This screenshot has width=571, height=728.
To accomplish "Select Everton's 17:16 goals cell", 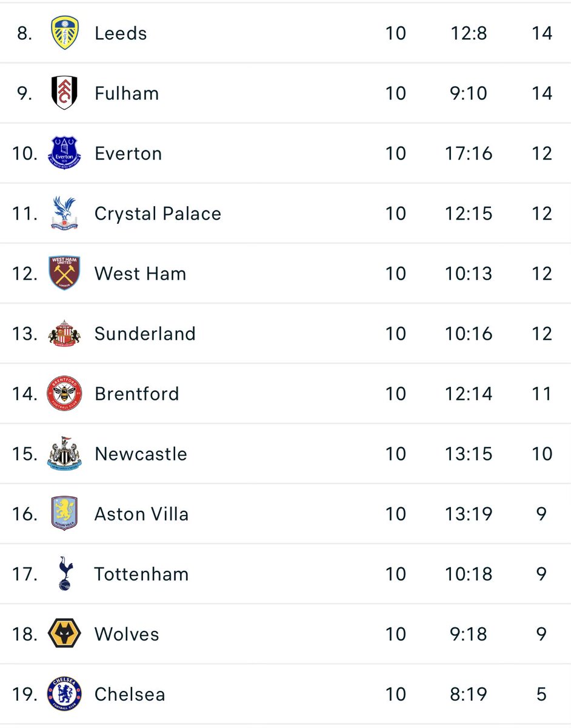I will pyautogui.click(x=469, y=153).
